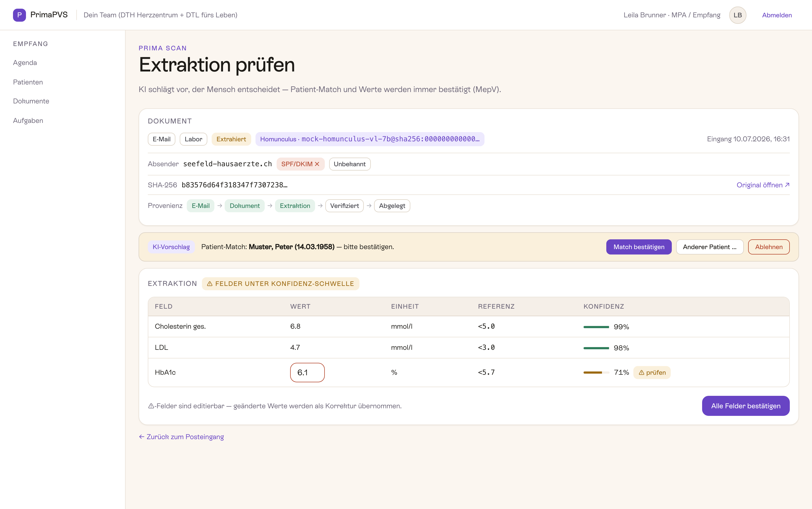
Task: Click the HbA1c field name
Action: coord(165,372)
